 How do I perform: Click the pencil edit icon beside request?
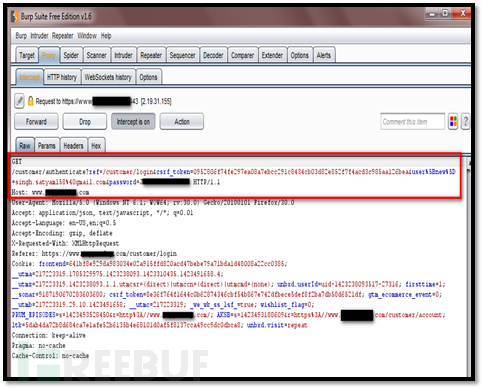click(x=19, y=101)
